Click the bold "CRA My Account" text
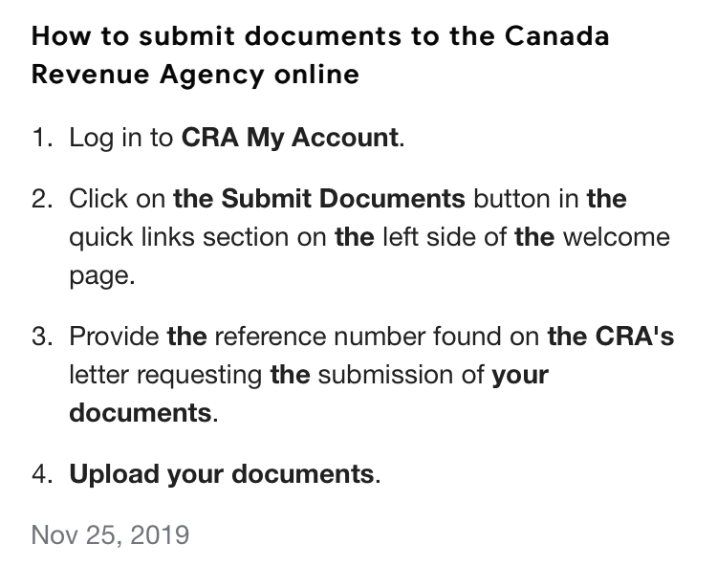The image size is (717, 588). 290,138
